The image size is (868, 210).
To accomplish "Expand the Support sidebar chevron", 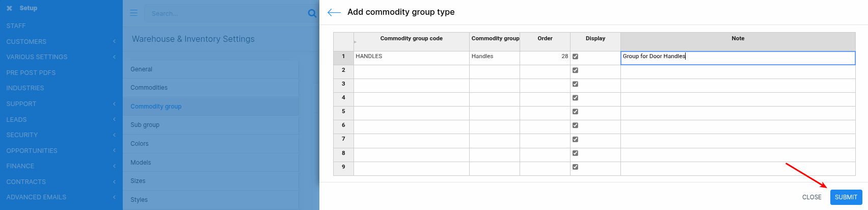I will pos(114,104).
